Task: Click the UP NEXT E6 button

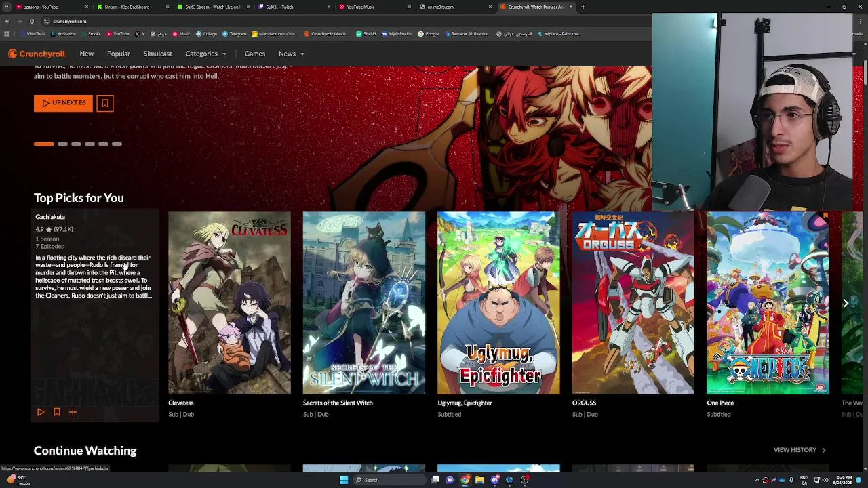Action: pyautogui.click(x=63, y=103)
